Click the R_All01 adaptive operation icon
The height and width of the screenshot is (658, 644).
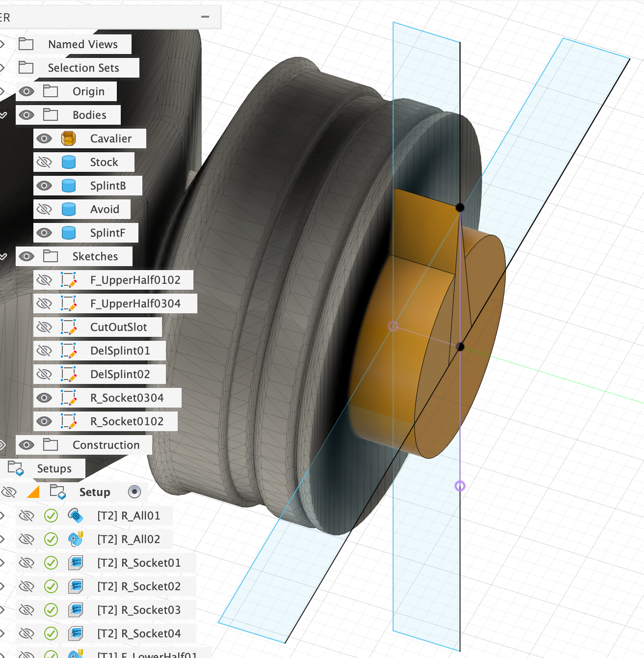coord(75,516)
